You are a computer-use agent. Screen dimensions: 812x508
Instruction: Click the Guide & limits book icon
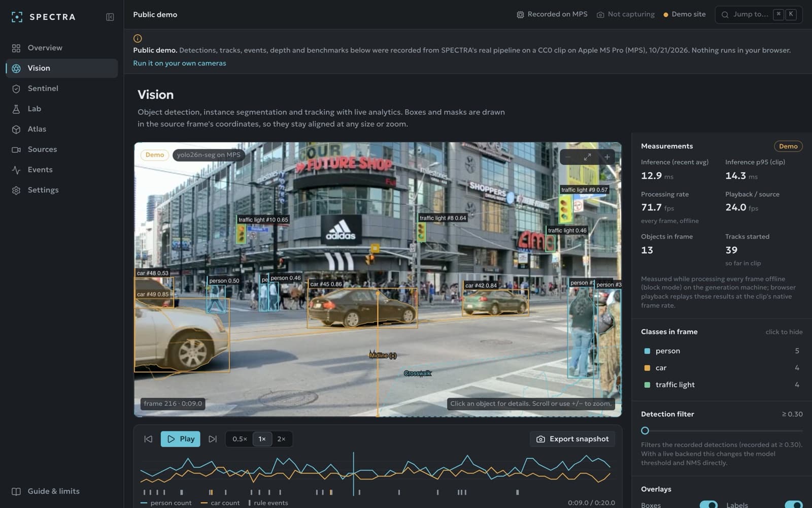coord(16,491)
